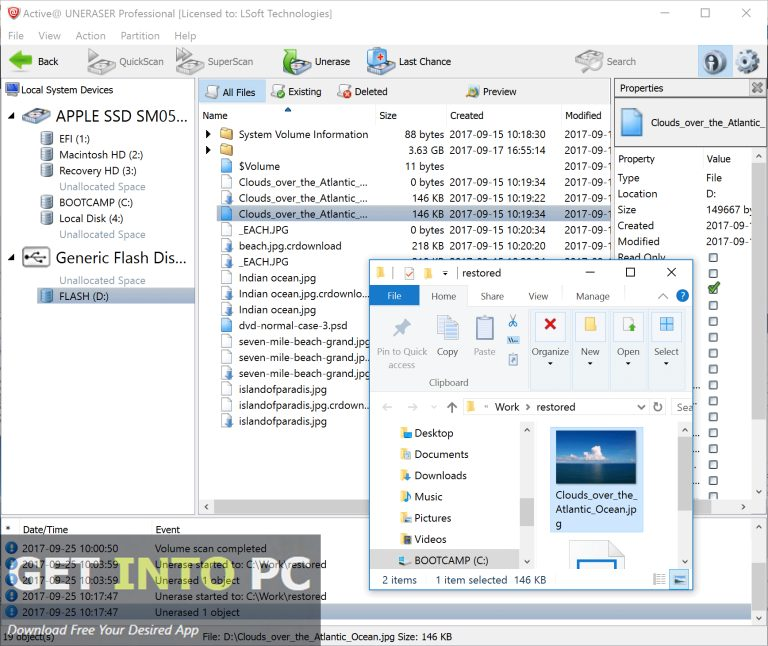Expand System Volume Information folder

tap(208, 134)
